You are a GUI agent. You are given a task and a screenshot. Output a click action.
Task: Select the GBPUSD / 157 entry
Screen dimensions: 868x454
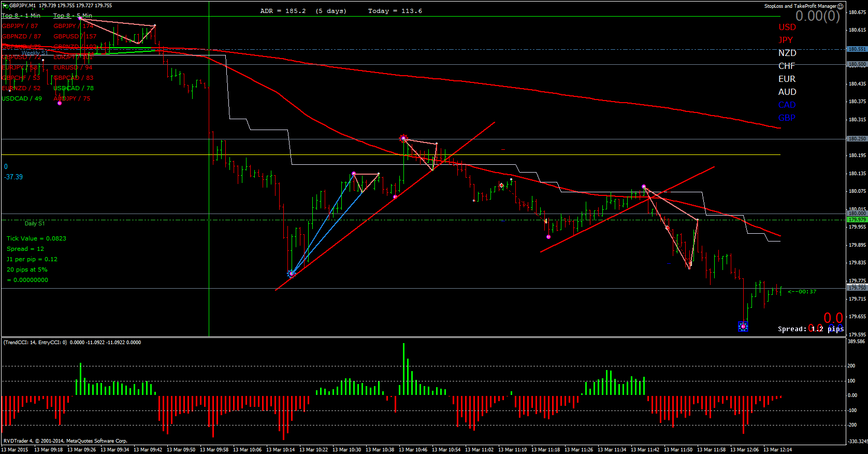[75, 36]
